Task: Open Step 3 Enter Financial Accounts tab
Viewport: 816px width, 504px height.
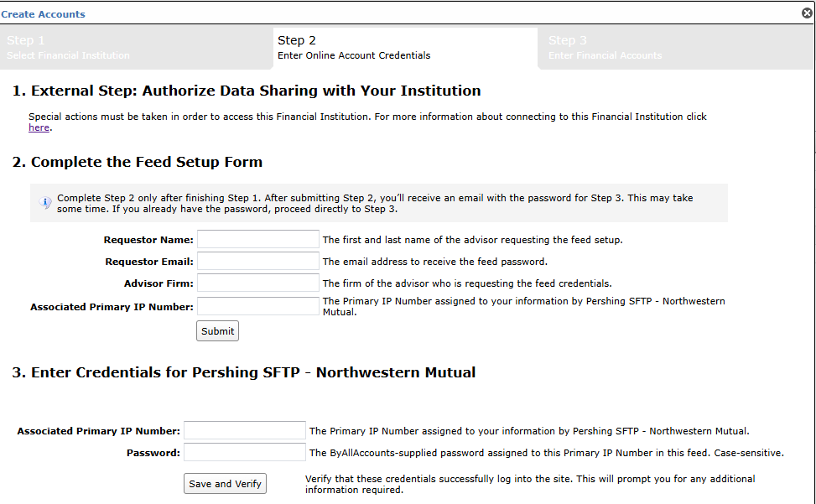Action: tap(677, 47)
